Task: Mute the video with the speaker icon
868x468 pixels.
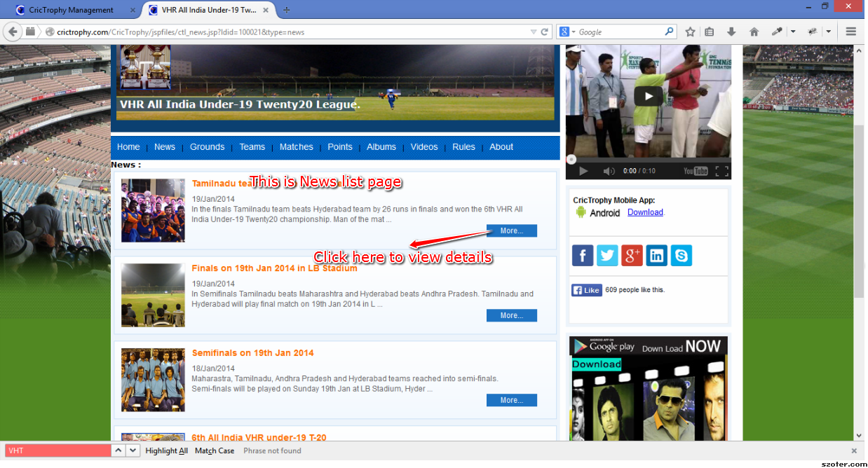Action: tap(609, 171)
